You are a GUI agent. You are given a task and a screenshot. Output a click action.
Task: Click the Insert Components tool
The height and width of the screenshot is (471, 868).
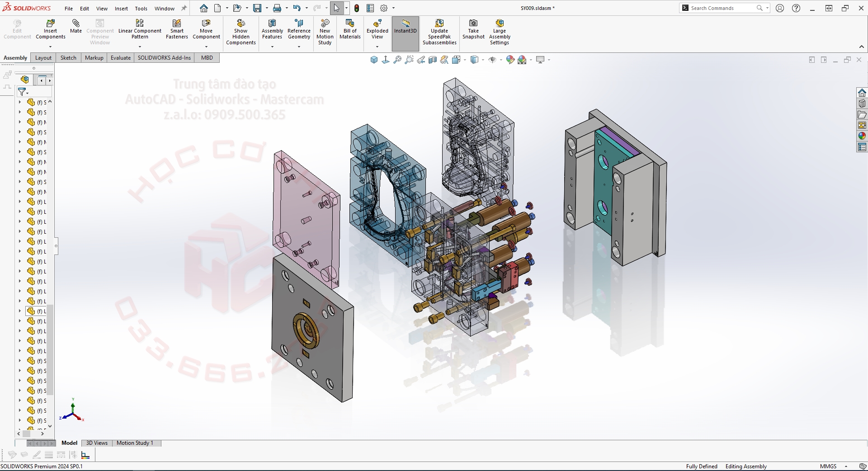51,29
